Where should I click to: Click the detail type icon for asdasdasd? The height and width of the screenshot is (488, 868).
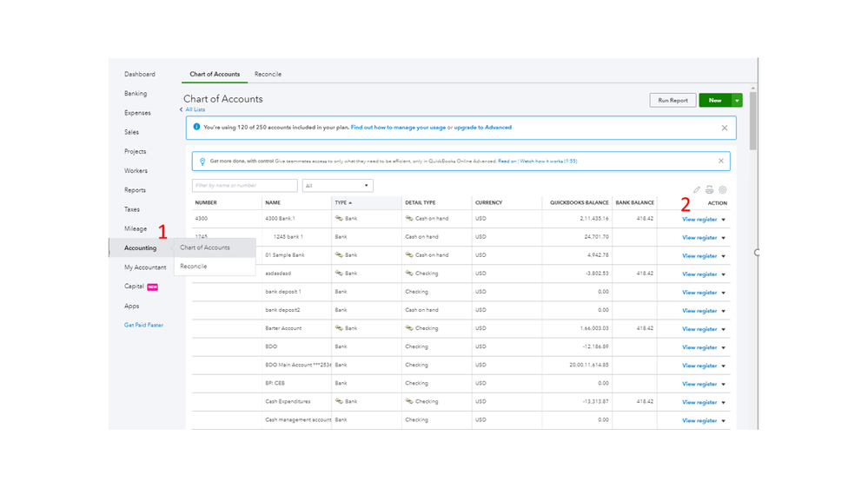click(409, 274)
